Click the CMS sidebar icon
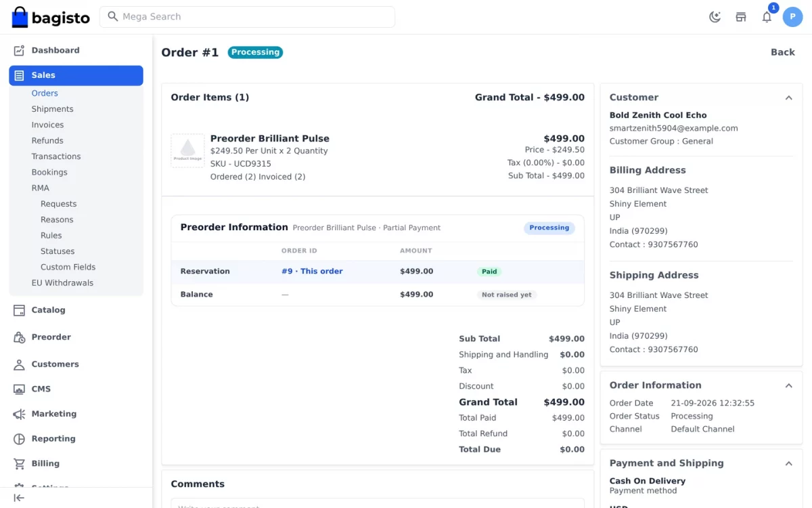This screenshot has height=508, width=812. (x=19, y=389)
